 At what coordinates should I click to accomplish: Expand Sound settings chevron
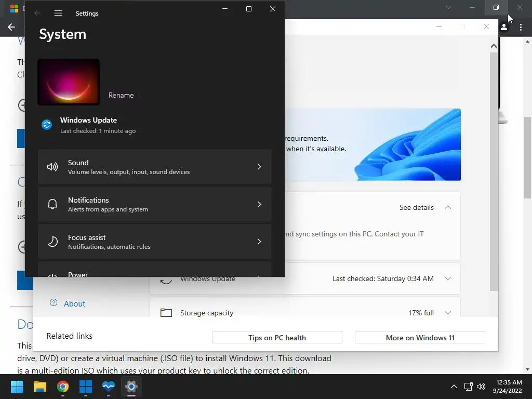[259, 167]
